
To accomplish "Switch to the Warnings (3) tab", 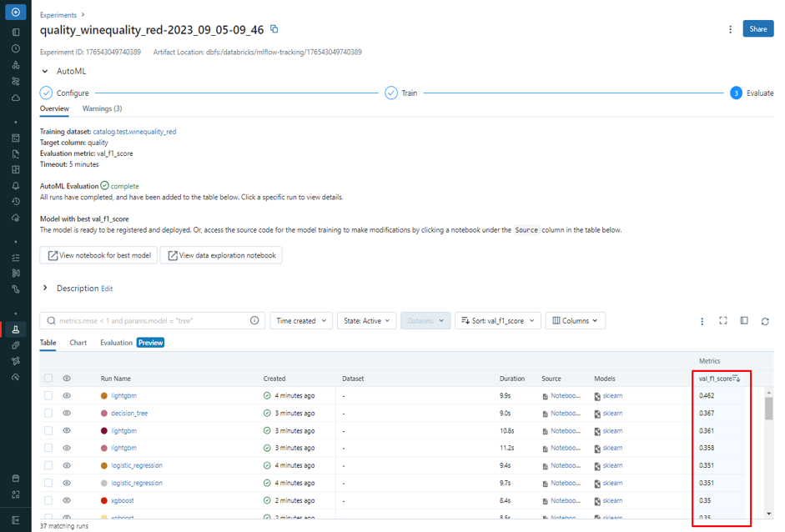I will coord(102,108).
